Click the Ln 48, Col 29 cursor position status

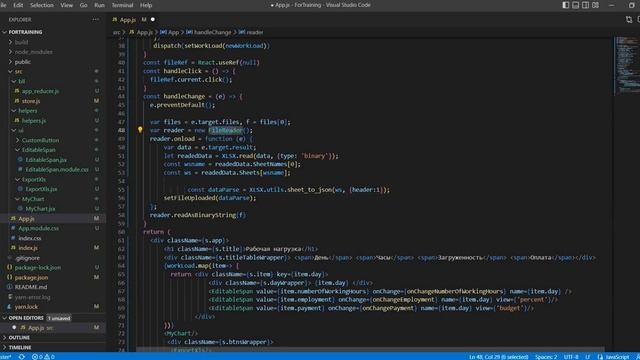(x=498, y=357)
